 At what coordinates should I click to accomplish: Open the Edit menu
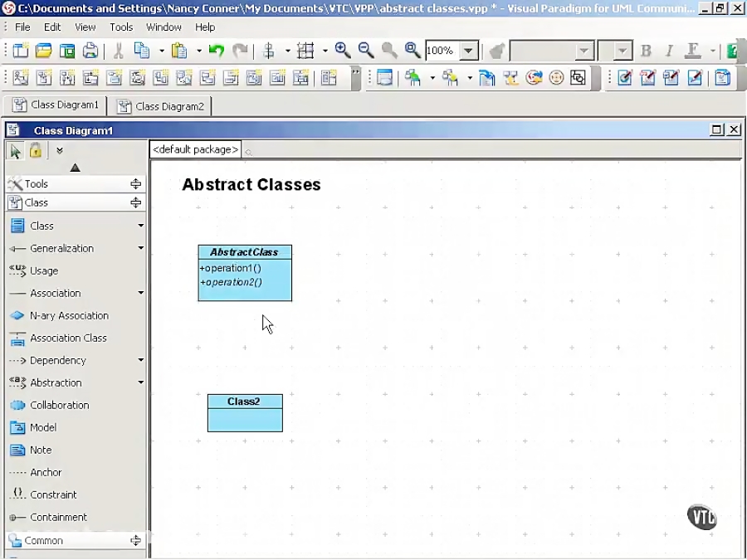[x=52, y=27]
